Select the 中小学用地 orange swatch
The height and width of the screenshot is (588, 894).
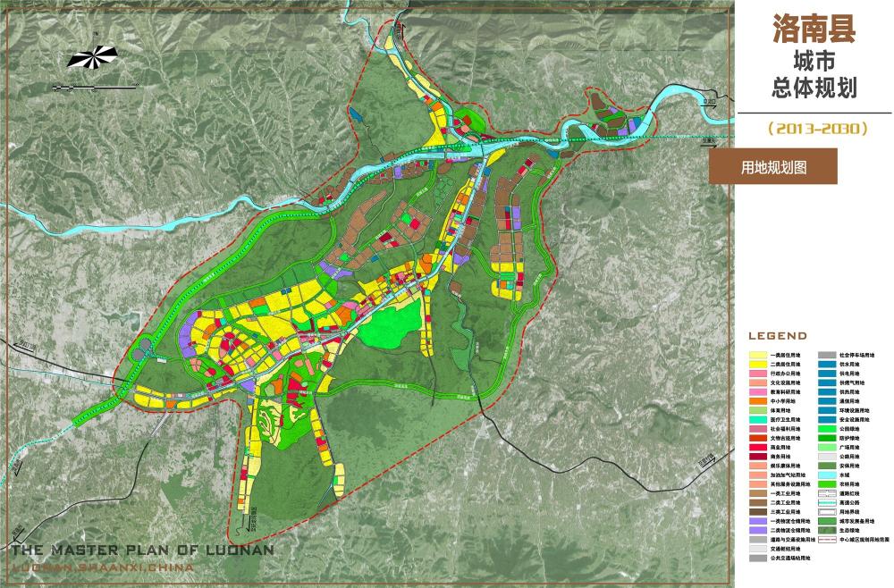[x=760, y=400]
